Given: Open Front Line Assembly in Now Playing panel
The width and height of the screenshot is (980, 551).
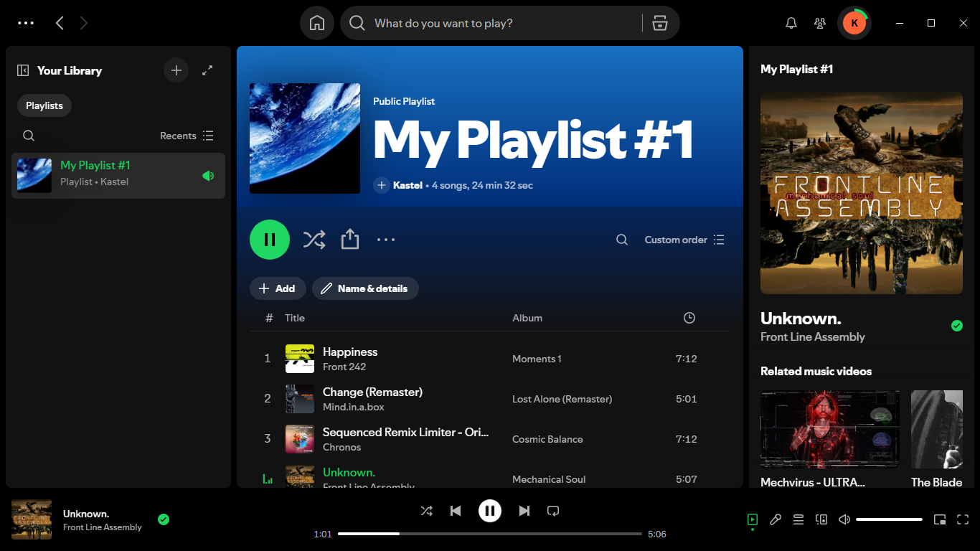Looking at the screenshot, I should pos(813,337).
